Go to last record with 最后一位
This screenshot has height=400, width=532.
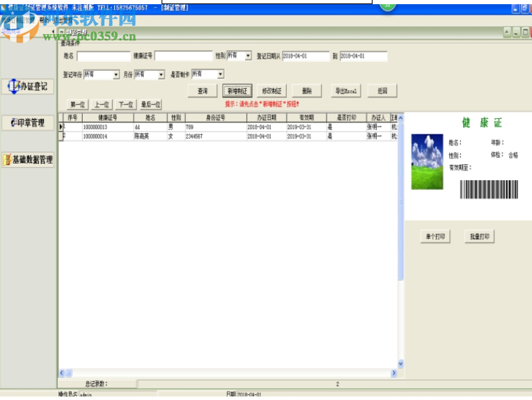150,104
